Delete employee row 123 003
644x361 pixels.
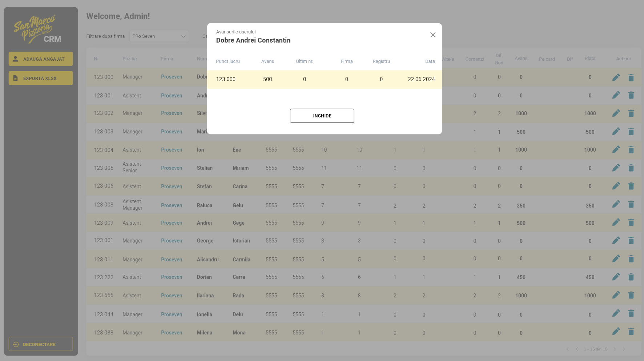pos(631,131)
